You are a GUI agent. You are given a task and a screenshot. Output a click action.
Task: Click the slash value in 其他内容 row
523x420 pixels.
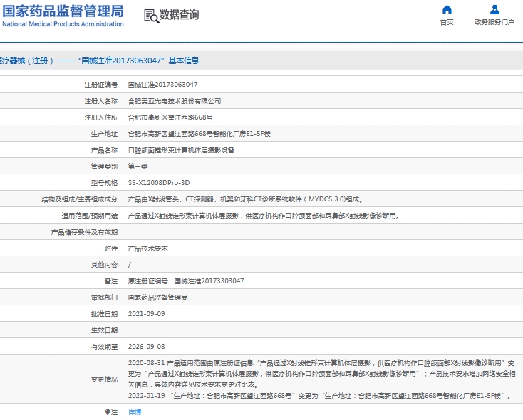click(130, 265)
